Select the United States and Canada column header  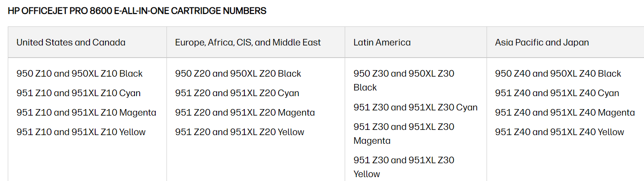pyautogui.click(x=71, y=42)
